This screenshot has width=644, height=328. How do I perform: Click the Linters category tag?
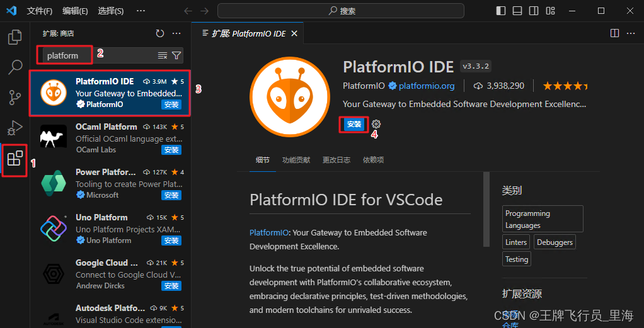pos(516,242)
